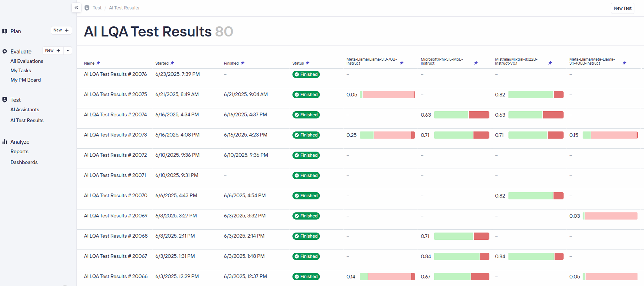Click the Plan map icon
Screen dimensions: 644x286
coord(5,31)
